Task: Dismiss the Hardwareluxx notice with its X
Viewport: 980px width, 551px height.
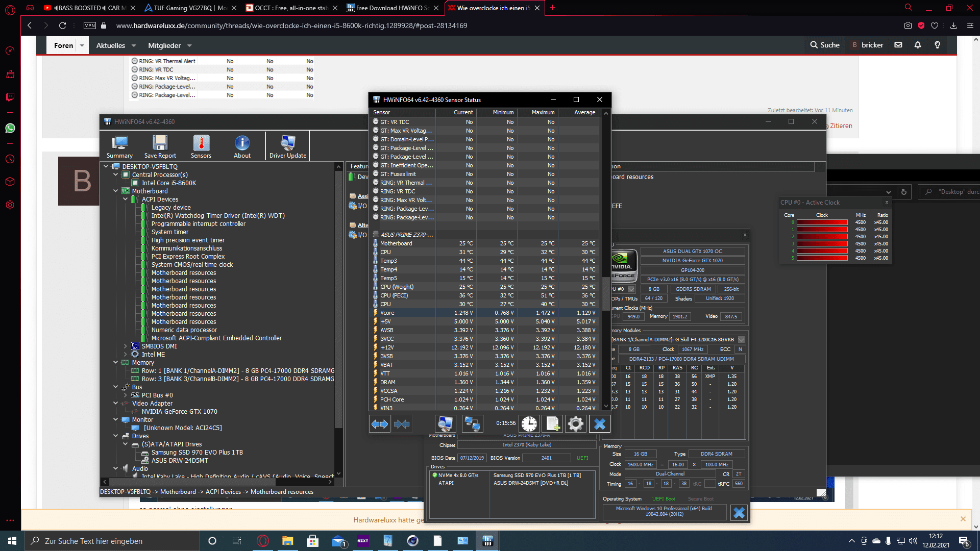Action: pos(963,519)
